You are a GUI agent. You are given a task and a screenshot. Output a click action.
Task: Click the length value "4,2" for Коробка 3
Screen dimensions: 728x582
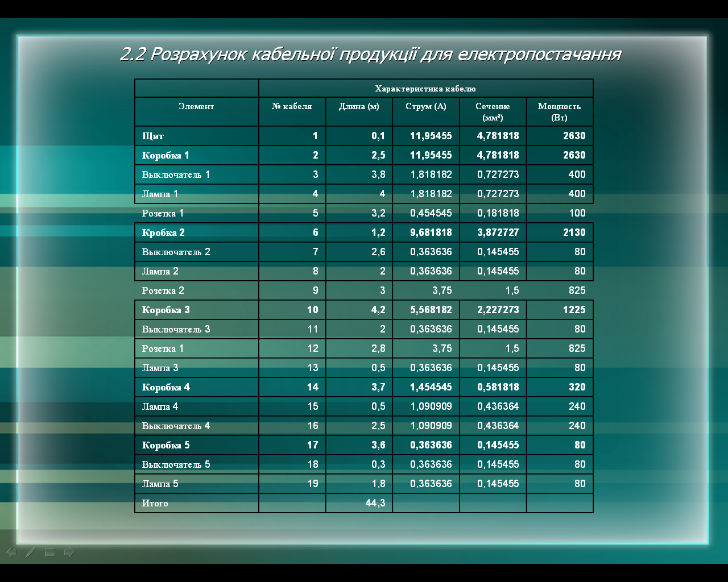click(x=378, y=310)
